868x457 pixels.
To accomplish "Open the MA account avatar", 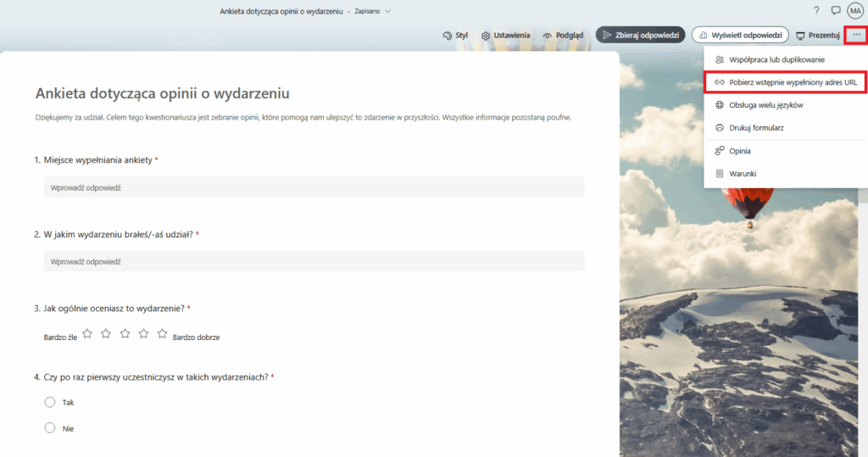I will click(x=855, y=10).
